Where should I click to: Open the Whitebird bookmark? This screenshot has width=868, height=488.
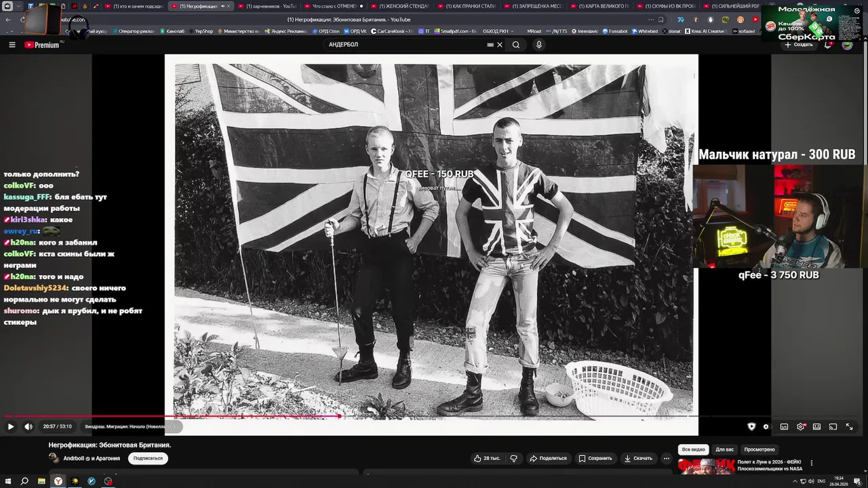644,31
